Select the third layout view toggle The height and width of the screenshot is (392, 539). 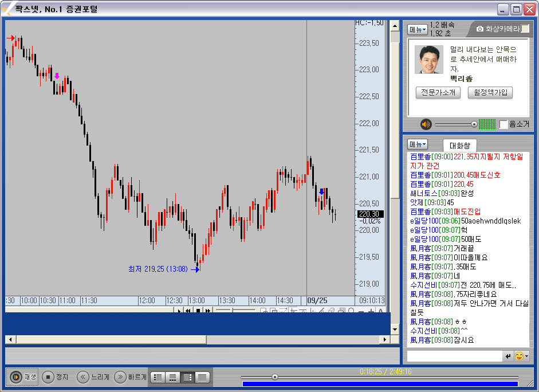point(187,377)
